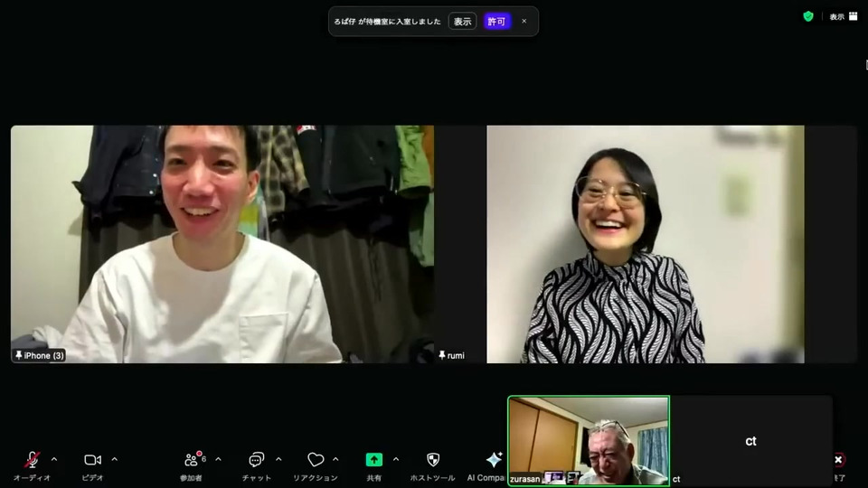The width and height of the screenshot is (868, 488).
Task: Click 表示 button in waiting room notification
Action: [x=462, y=22]
